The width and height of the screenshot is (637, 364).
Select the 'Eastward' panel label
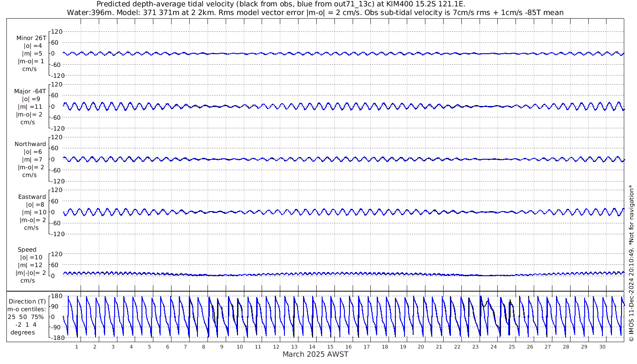(32, 197)
